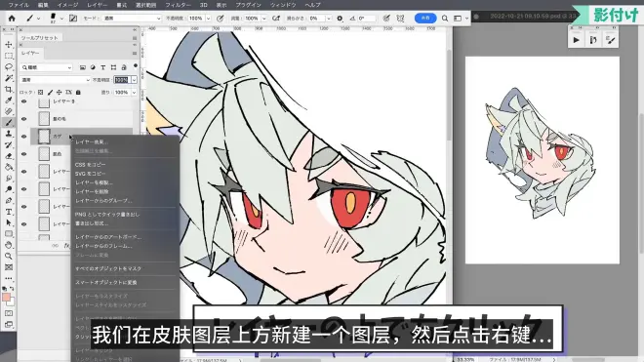This screenshot has height=362, width=644.
Task: Switch to the ツールプリセット tab
Action: [39, 38]
